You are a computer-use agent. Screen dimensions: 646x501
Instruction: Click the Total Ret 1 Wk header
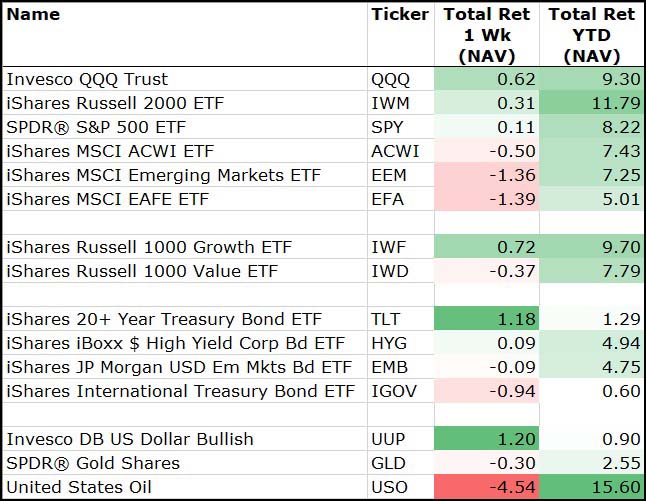click(487, 35)
